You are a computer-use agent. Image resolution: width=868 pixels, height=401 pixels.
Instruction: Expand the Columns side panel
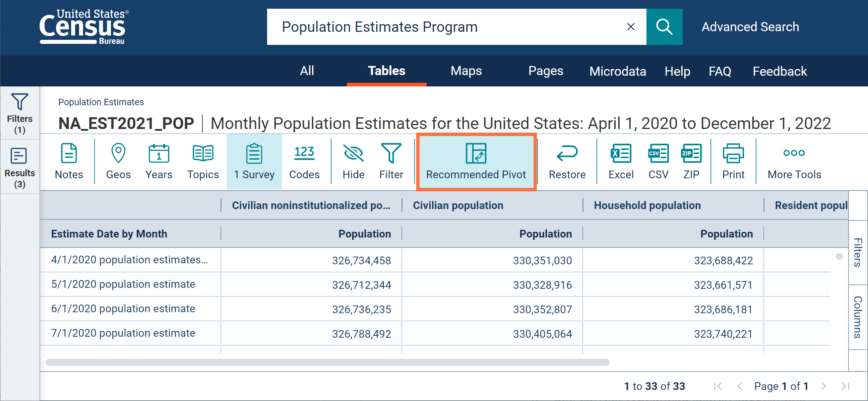point(858,317)
